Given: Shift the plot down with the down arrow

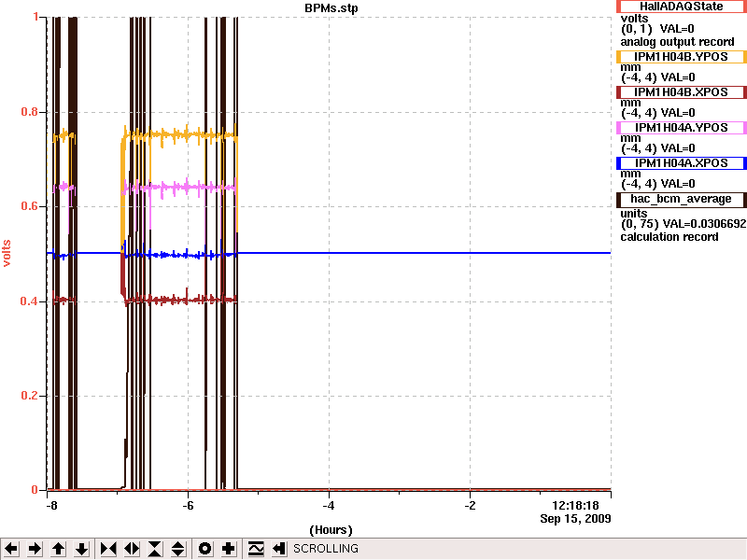Looking at the screenshot, I should pyautogui.click(x=82, y=549).
